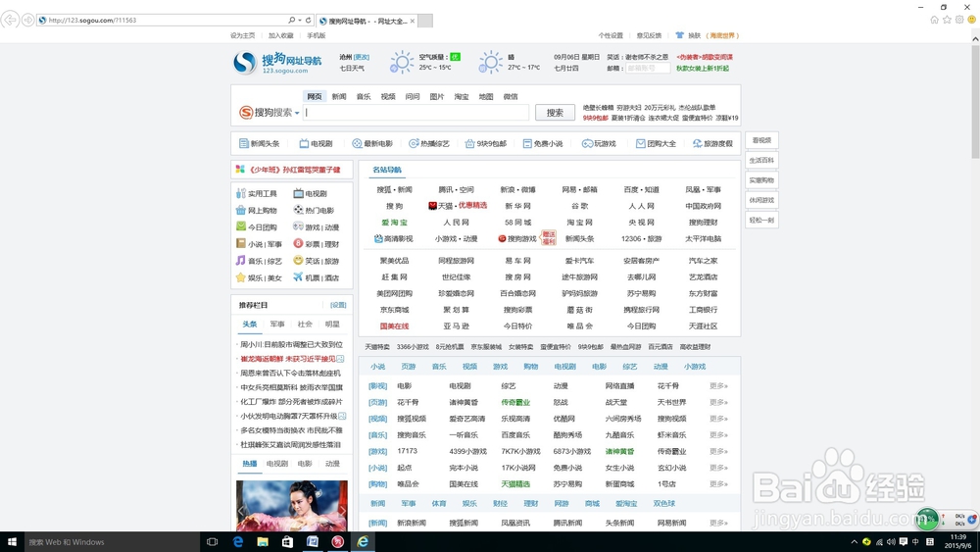Close the 搜狗网址导航 browser tab
This screenshot has height=552, width=980.
pyautogui.click(x=412, y=21)
